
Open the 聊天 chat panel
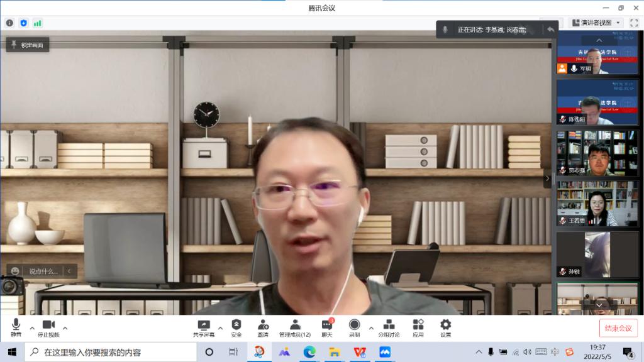(x=326, y=327)
